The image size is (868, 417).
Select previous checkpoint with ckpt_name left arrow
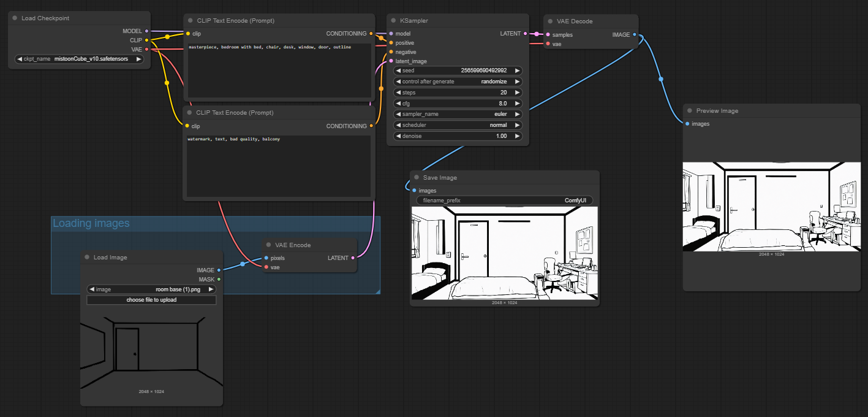[x=20, y=59]
